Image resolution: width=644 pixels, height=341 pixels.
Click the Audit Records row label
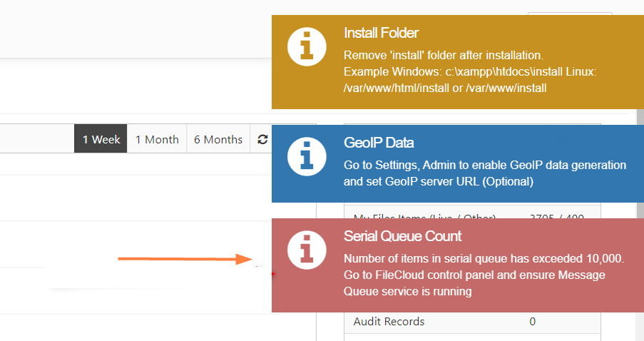click(x=389, y=322)
